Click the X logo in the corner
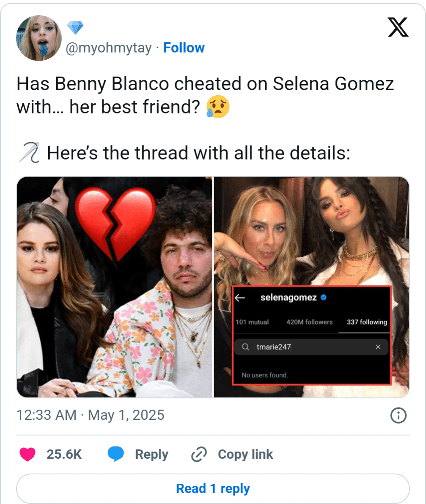Screen dimensions: 426x504 tap(398, 27)
